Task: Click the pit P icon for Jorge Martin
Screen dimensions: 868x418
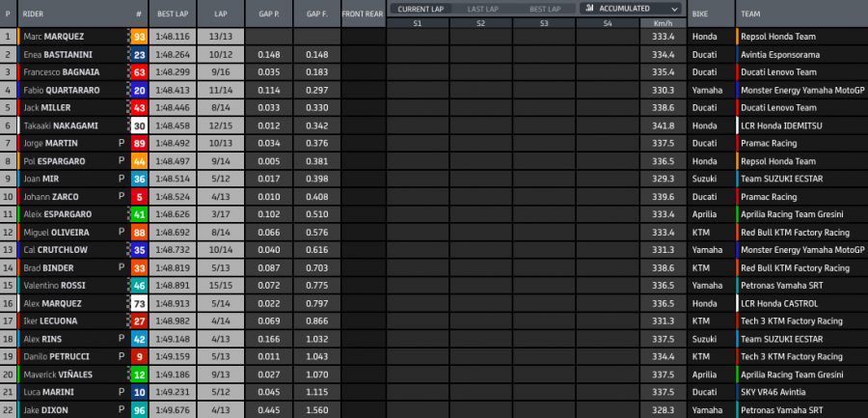Action: (x=122, y=144)
